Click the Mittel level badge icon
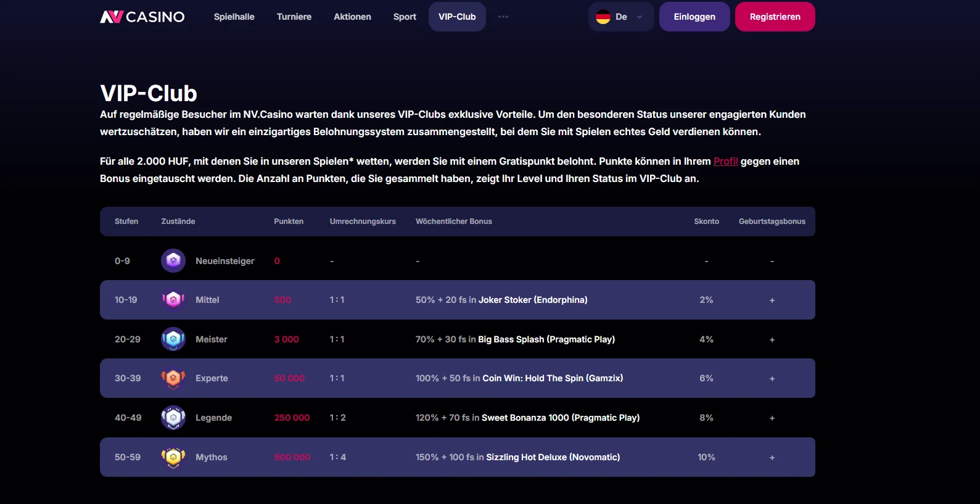 pyautogui.click(x=173, y=300)
